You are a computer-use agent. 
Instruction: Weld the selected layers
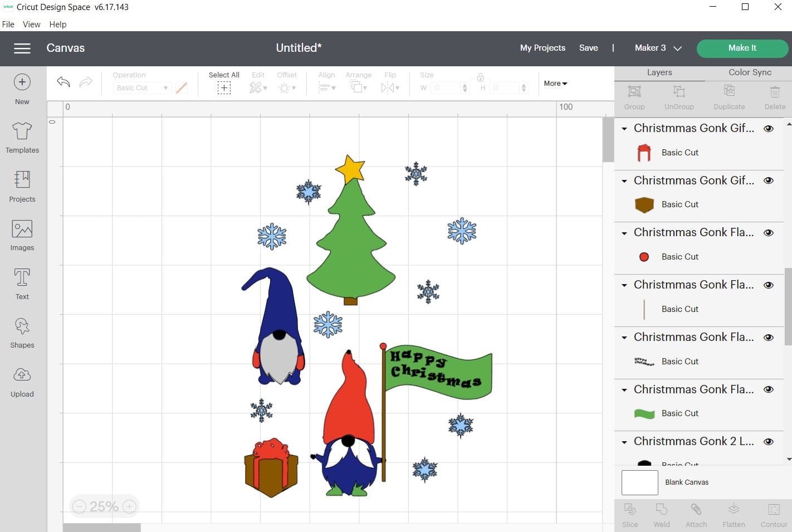pos(662,515)
